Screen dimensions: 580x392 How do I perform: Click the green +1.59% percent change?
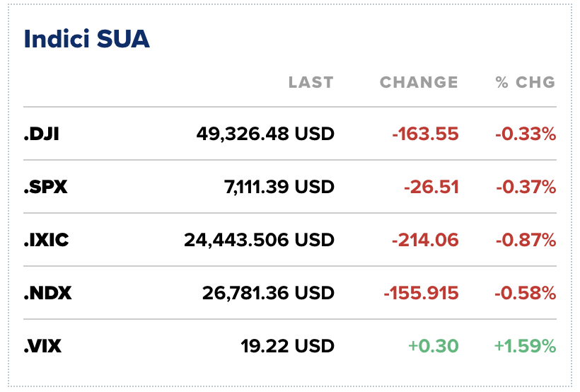pyautogui.click(x=524, y=346)
